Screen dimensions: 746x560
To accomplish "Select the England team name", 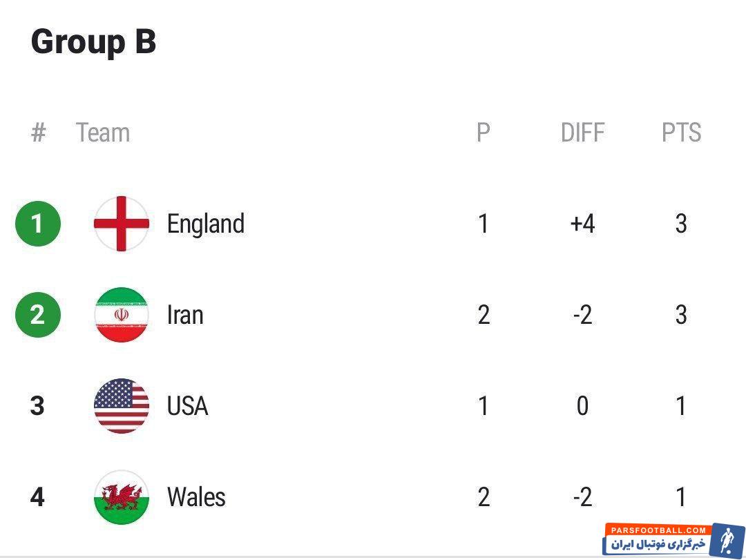I will [x=206, y=224].
